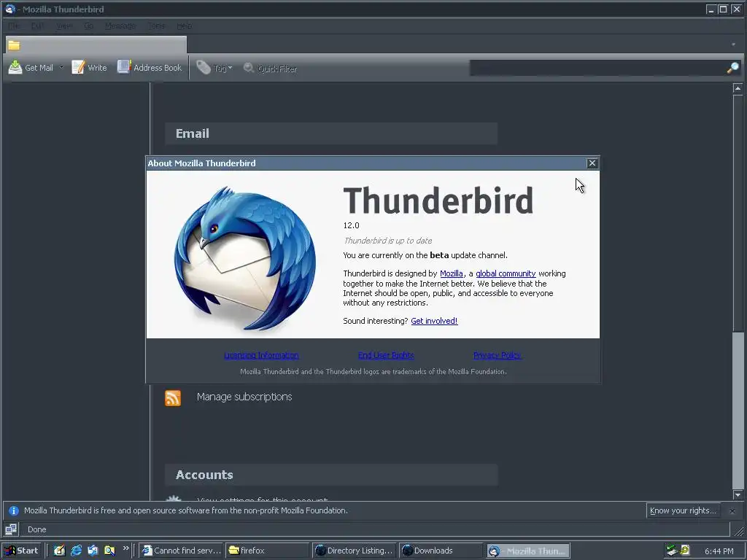This screenshot has height=560, width=747.
Task: Click the first quick launch icon
Action: point(59,551)
